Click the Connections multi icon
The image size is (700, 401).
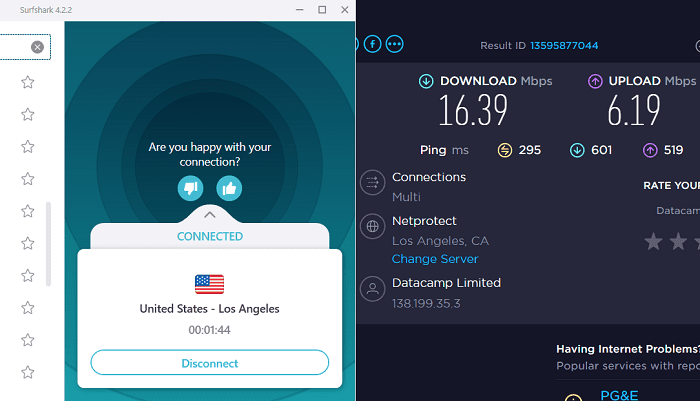coord(373,183)
